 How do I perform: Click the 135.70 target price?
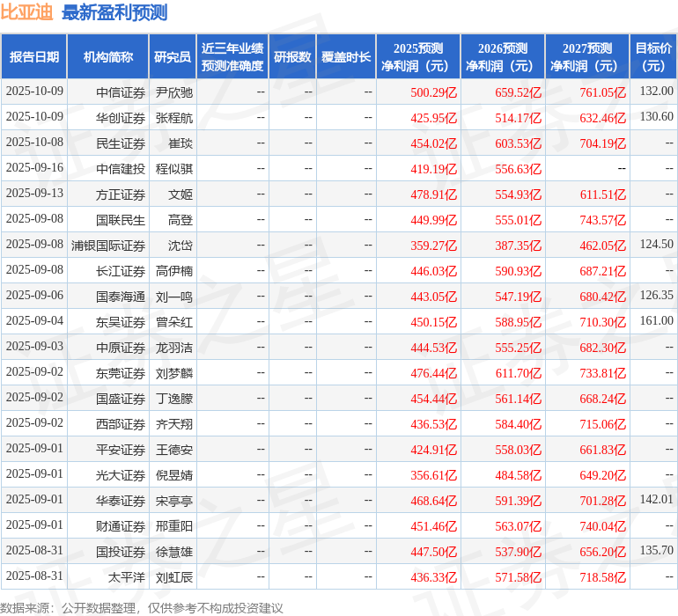(x=656, y=550)
